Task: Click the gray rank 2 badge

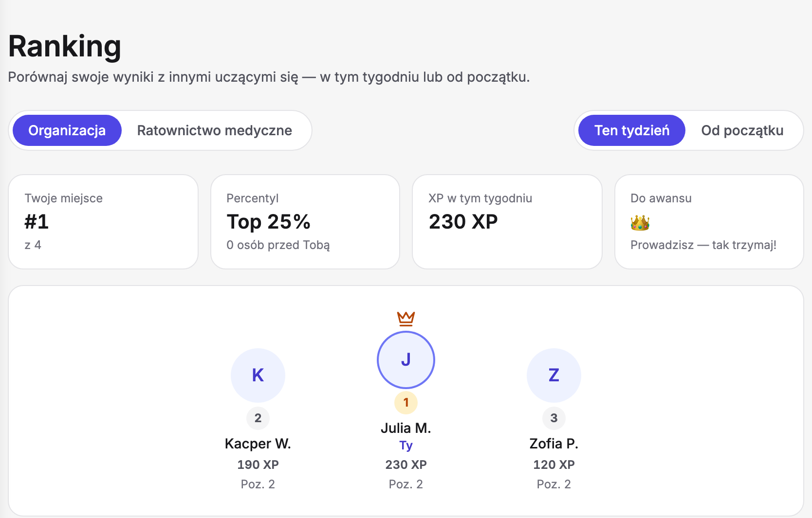Action: [258, 418]
